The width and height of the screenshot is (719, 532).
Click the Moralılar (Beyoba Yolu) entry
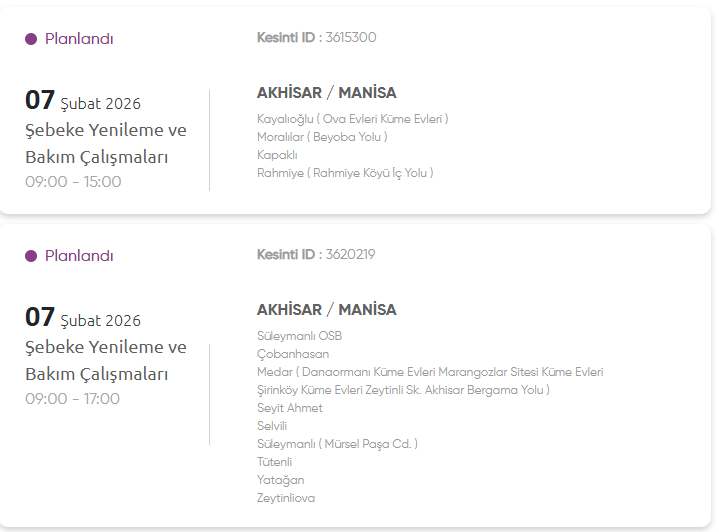click(x=322, y=137)
